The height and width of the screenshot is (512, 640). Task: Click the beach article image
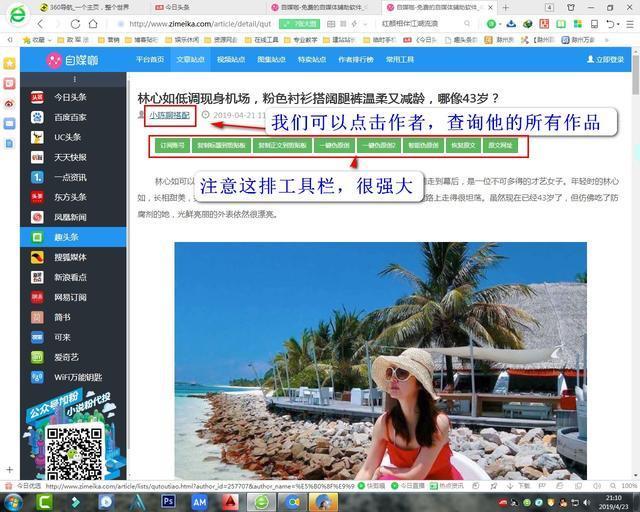coord(380,360)
